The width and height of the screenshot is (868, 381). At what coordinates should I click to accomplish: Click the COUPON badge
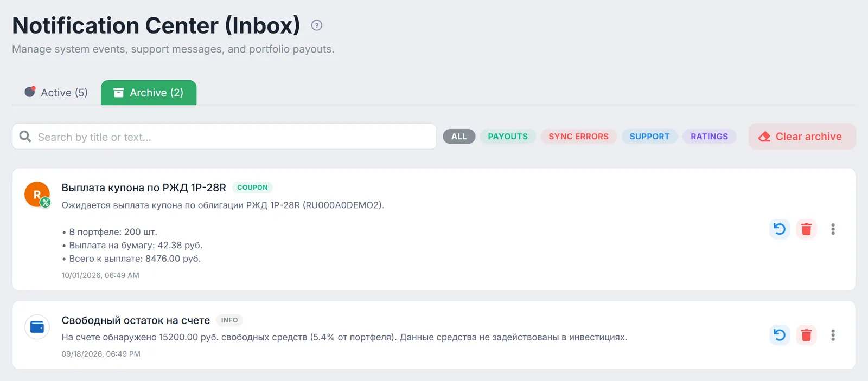pyautogui.click(x=252, y=188)
